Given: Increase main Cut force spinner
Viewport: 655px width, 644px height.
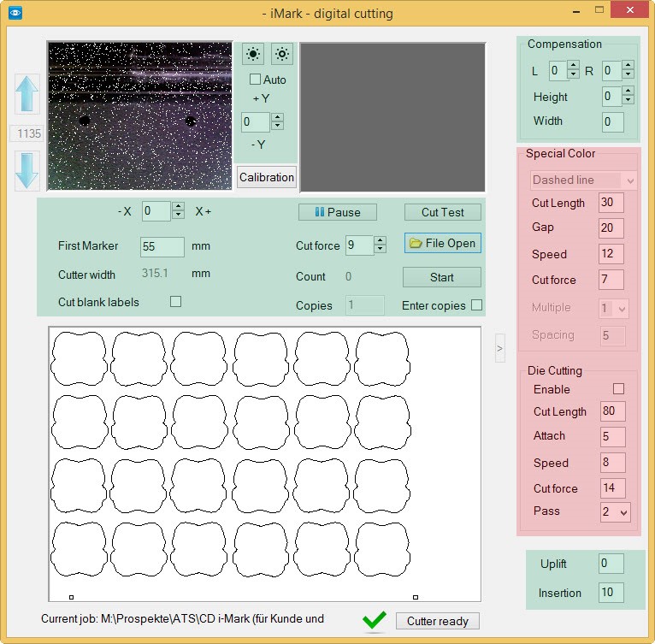Looking at the screenshot, I should pos(380,240).
